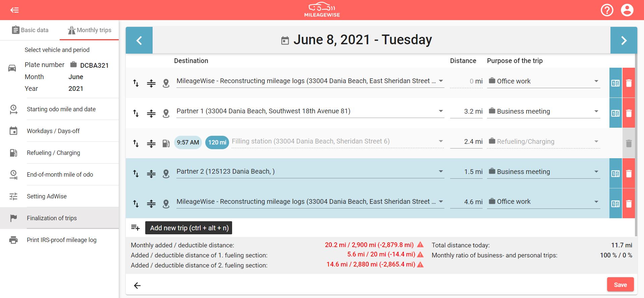
Task: Click the 9:57 AM time chip
Action: [x=188, y=142]
